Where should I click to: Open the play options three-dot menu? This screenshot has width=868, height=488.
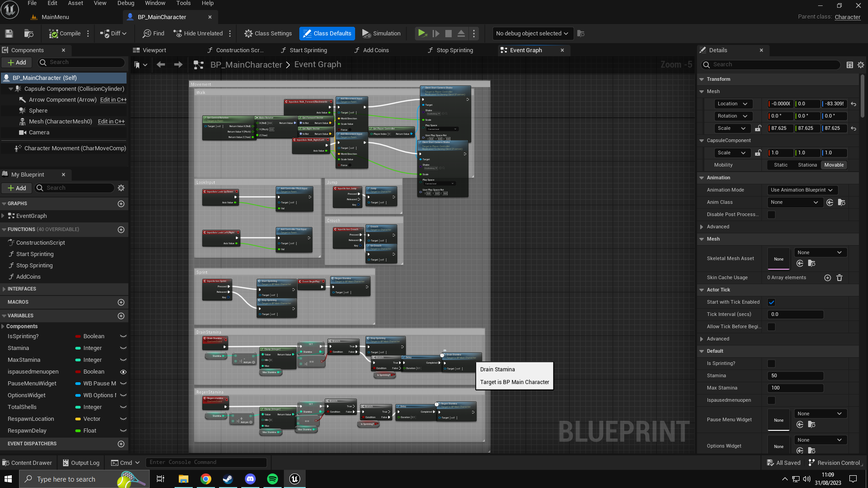474,34
